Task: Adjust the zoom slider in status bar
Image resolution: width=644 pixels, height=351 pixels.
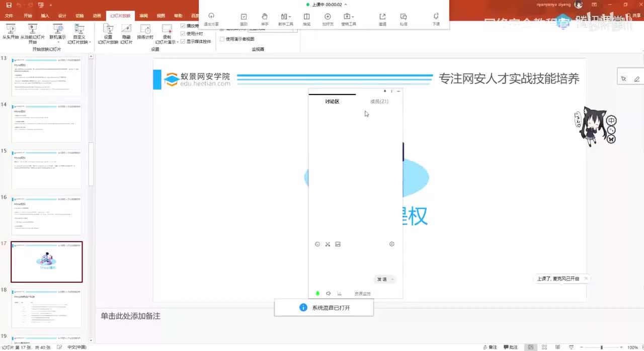Action: tap(601, 347)
